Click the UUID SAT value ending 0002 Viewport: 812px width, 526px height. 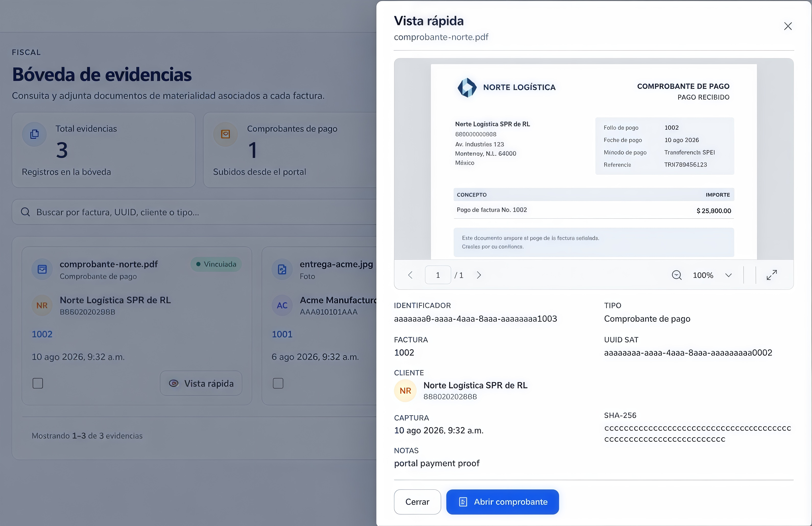688,353
